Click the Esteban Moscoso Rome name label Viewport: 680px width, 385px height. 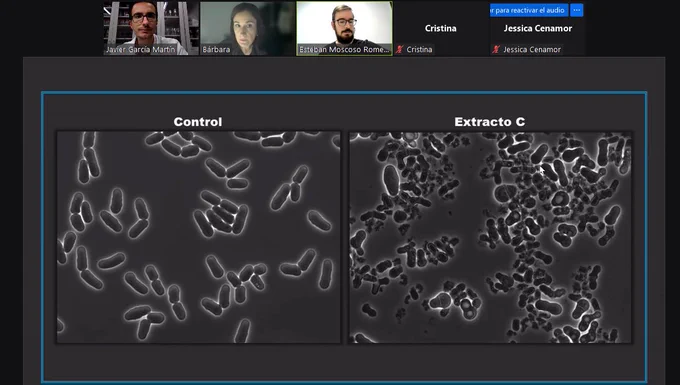[x=344, y=49]
